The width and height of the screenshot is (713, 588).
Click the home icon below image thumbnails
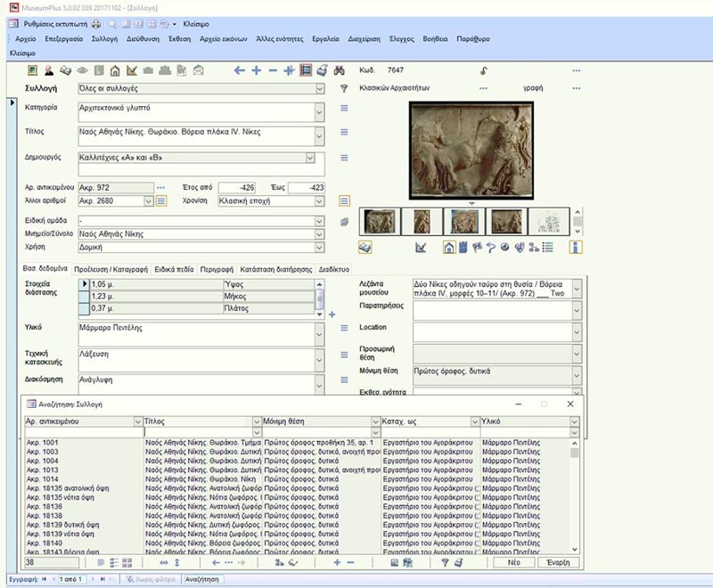448,247
